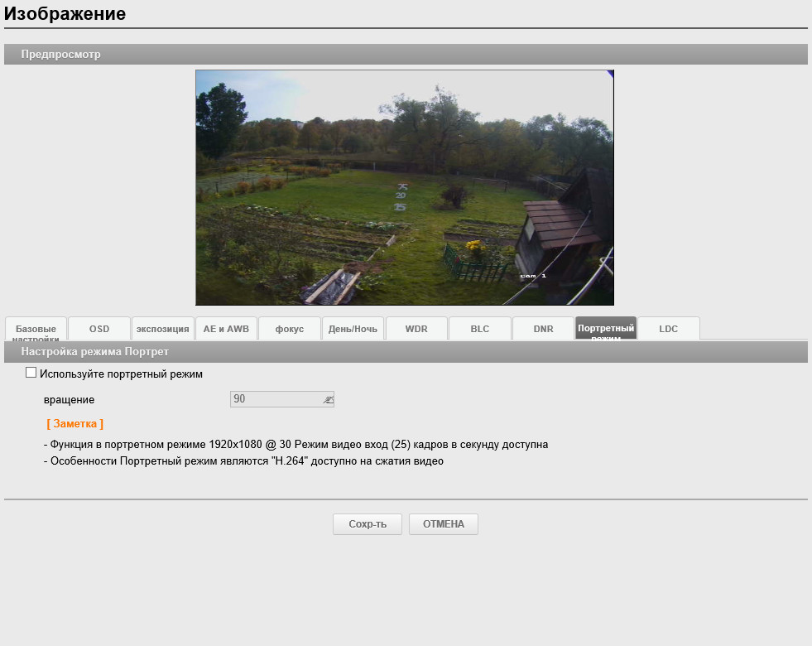Open the DNR tab
The height and width of the screenshot is (646, 812).
(543, 329)
